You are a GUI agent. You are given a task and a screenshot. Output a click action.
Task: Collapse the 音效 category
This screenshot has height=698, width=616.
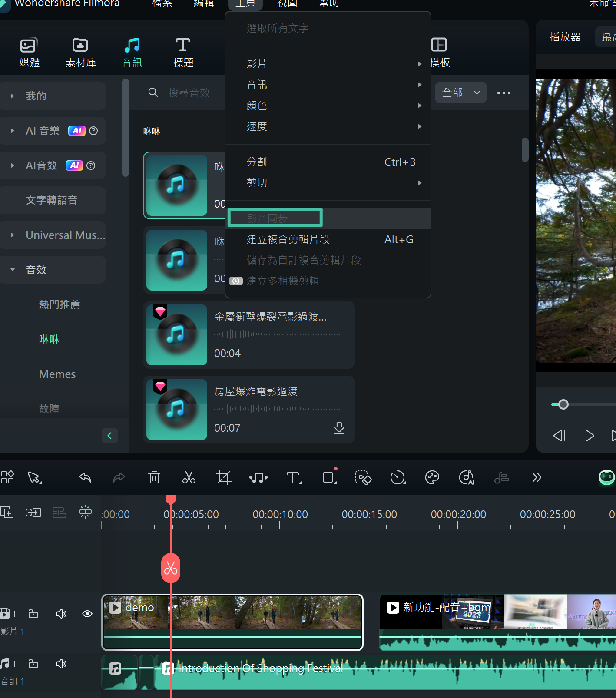click(x=13, y=270)
